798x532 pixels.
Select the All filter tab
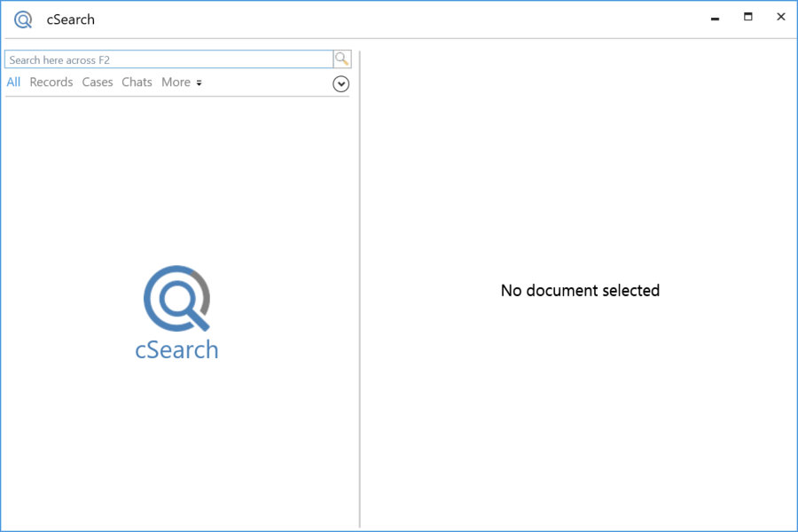(13, 82)
